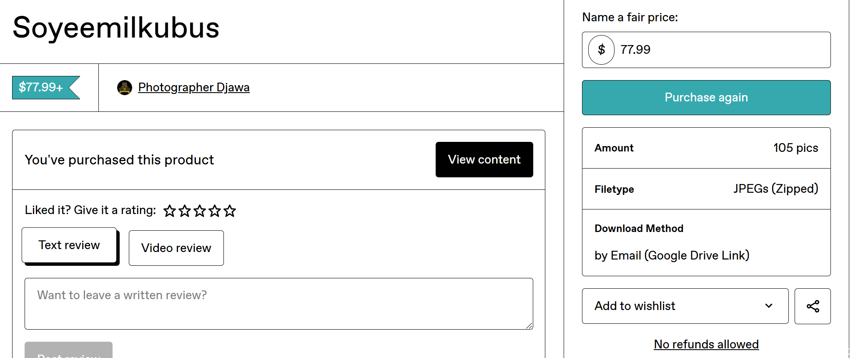
Task: Click the wishlist chevron arrow
Action: pos(769,306)
